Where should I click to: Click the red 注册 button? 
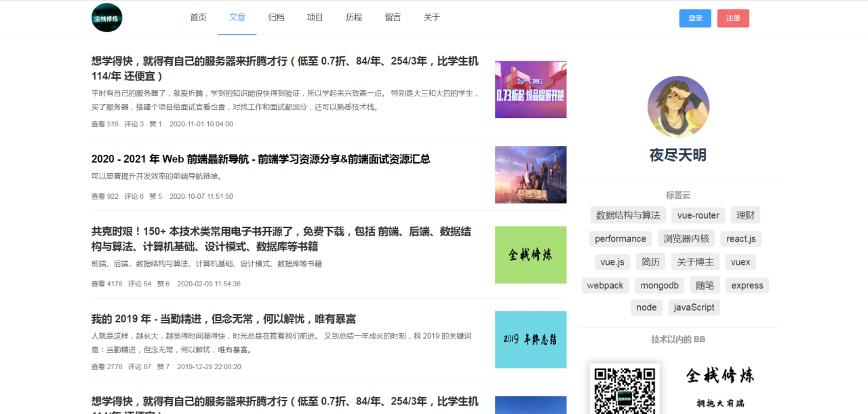(x=733, y=18)
